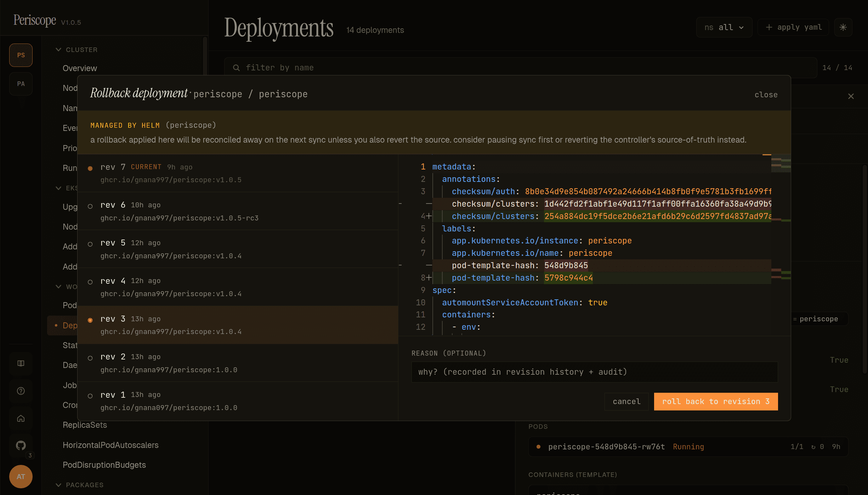Image resolution: width=868 pixels, height=495 pixels.
Task: Select revision 4 radio
Action: pos(90,282)
